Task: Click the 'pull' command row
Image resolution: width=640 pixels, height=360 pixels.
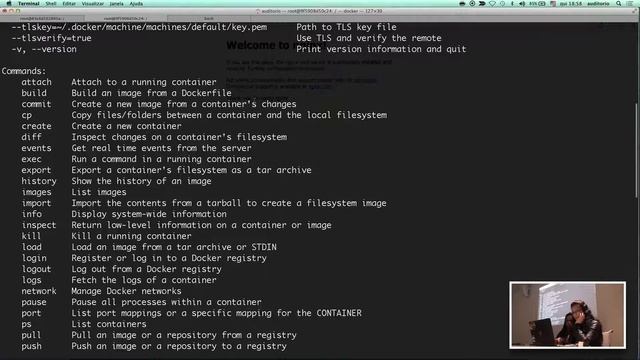Action: pyautogui.click(x=159, y=336)
